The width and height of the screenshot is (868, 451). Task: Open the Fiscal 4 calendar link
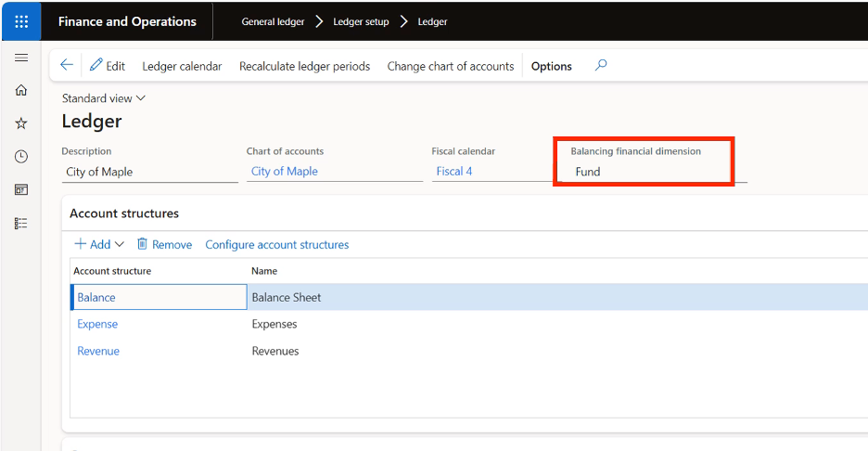453,171
